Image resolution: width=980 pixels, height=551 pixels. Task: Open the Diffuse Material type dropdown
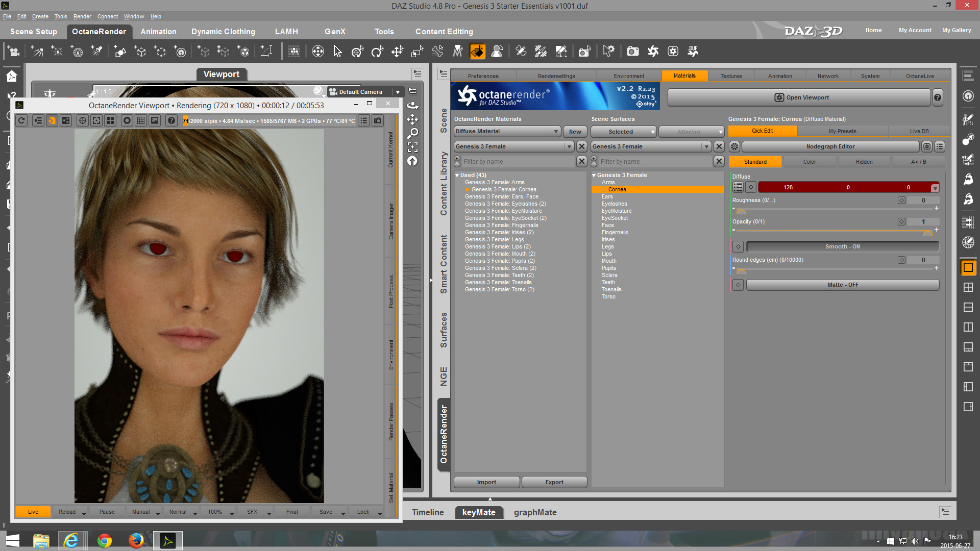point(507,131)
